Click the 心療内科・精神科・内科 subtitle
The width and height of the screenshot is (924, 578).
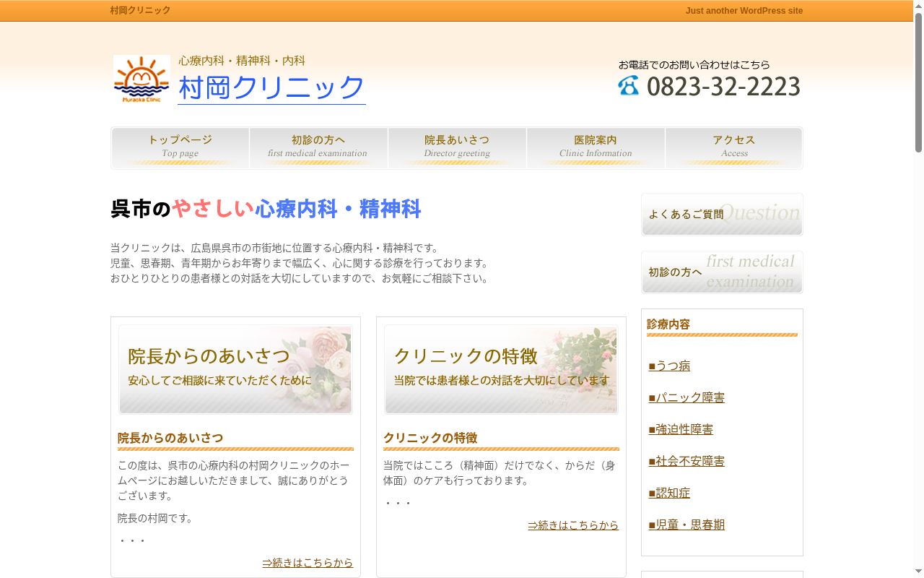(242, 61)
